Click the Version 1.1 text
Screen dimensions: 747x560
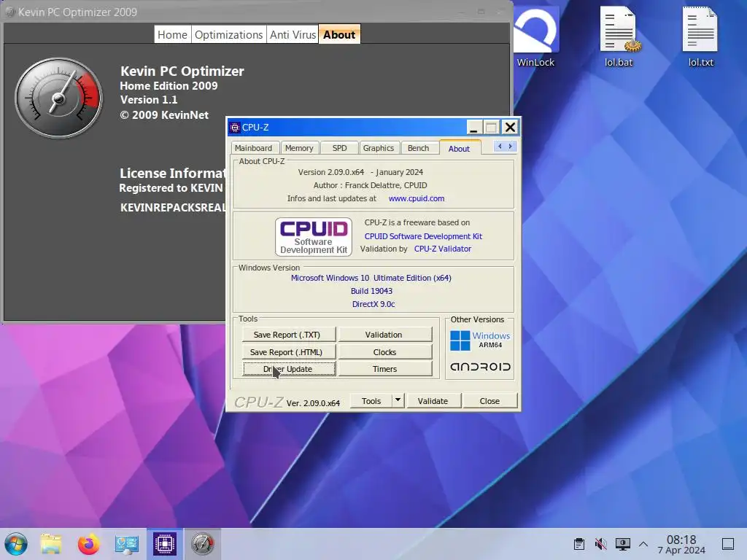(149, 100)
